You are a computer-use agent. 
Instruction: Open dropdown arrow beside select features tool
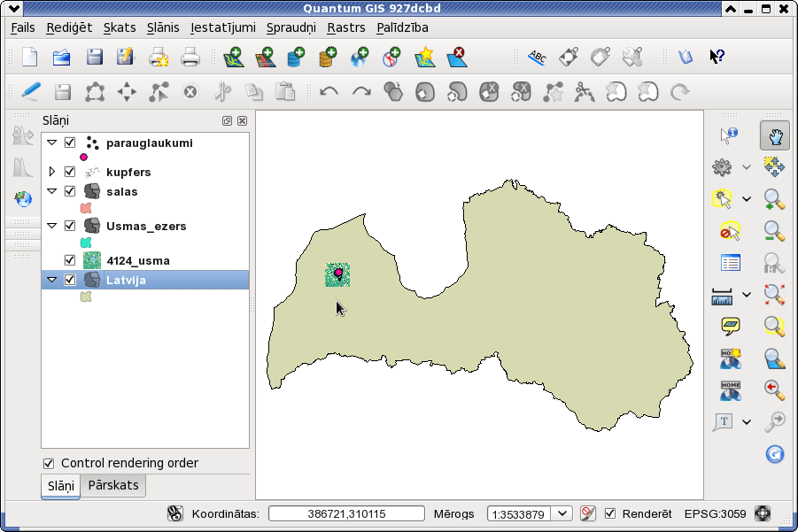click(x=747, y=199)
